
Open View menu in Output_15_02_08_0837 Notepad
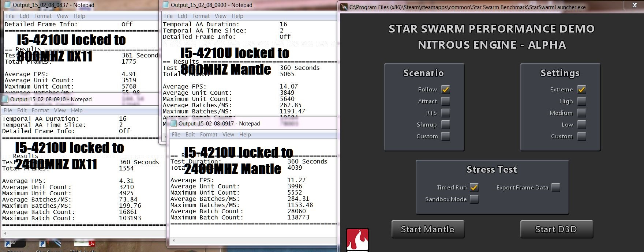click(x=62, y=16)
